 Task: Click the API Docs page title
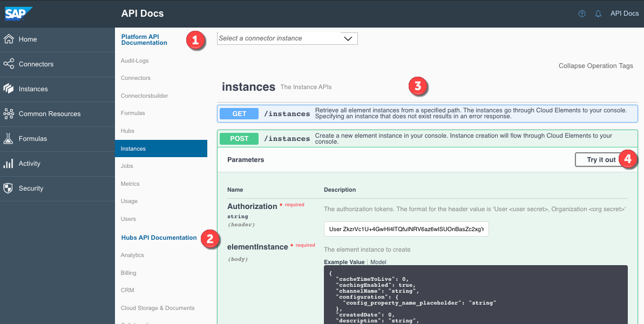coord(143,13)
